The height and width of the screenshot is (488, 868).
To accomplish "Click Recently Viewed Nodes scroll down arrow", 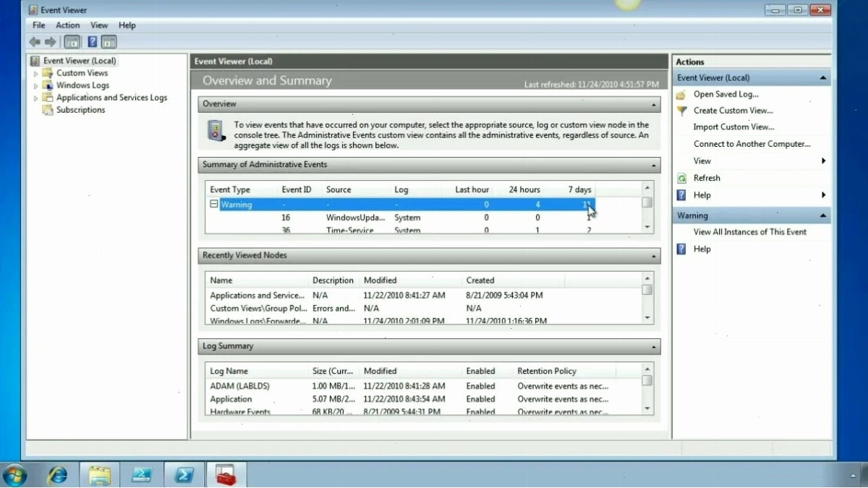I will point(647,318).
